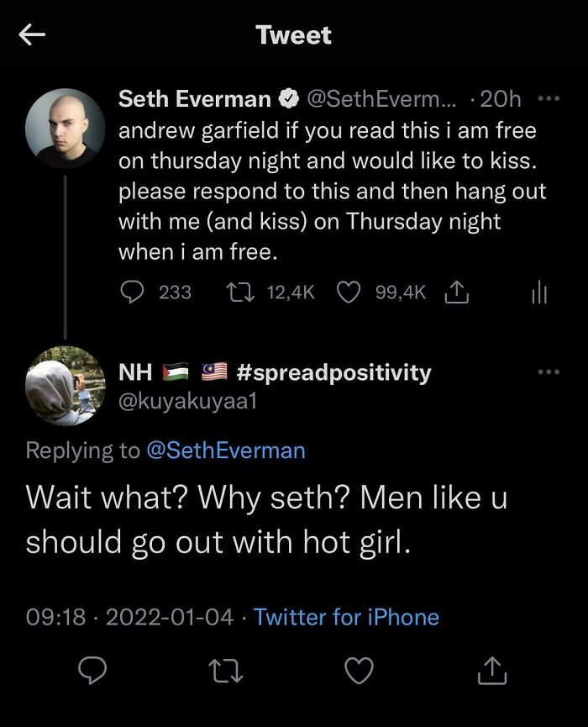Image resolution: width=588 pixels, height=727 pixels.
Task: Retweet the kuyakuyaa1 reply
Action: click(x=223, y=670)
